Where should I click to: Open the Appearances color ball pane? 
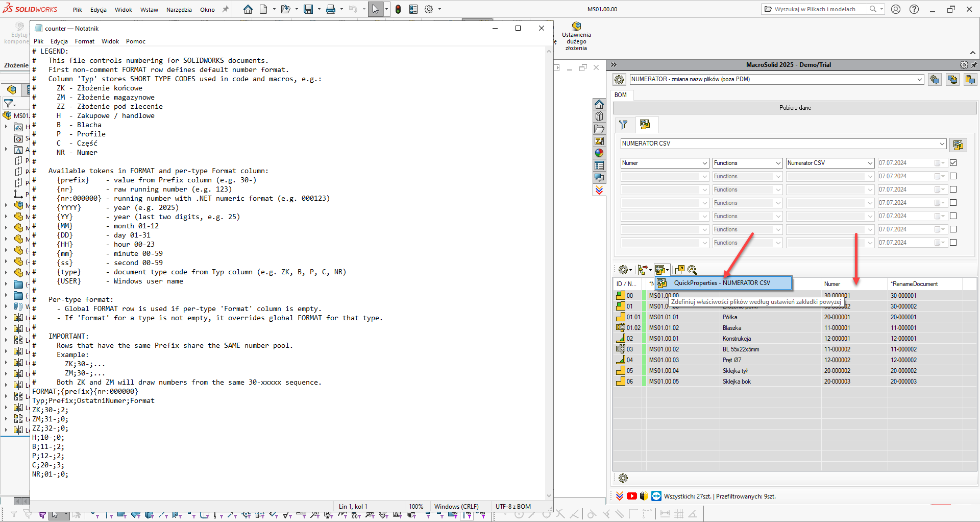point(599,153)
